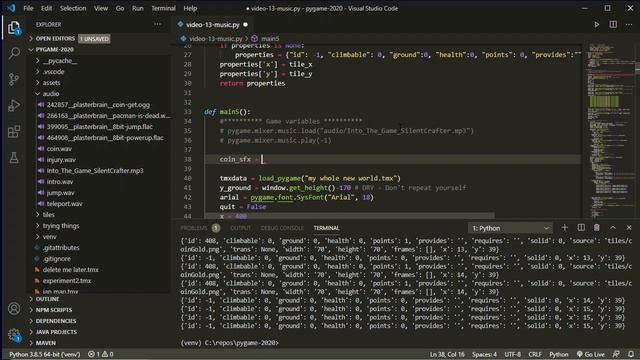Switch to the Output panel tab
Screen dimensions: 640x360
(x=240, y=228)
